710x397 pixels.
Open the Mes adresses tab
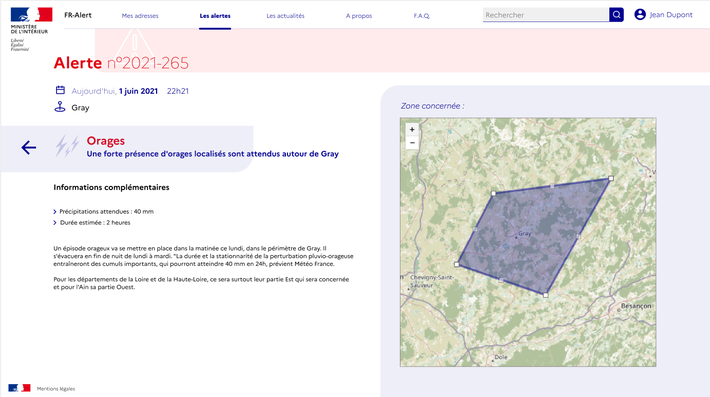[140, 16]
